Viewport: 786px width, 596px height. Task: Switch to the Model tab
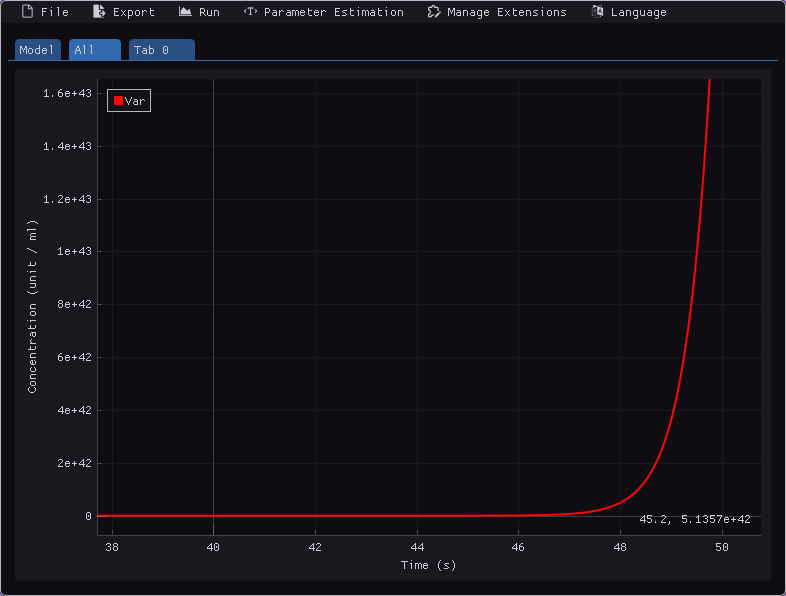point(38,50)
